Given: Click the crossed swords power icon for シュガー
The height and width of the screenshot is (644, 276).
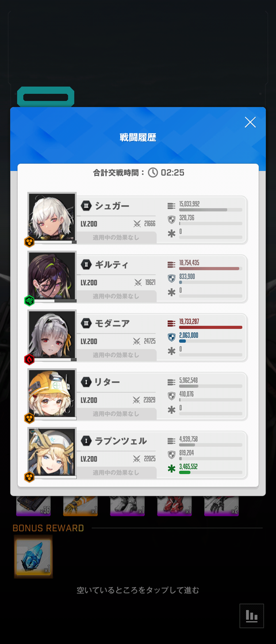Looking at the screenshot, I should coord(137,224).
